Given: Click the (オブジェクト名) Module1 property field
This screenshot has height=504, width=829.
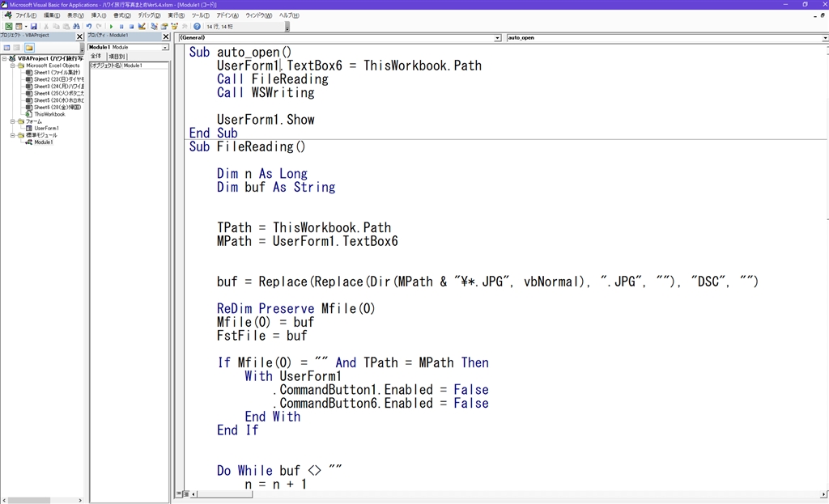Looking at the screenshot, I should coord(129,66).
